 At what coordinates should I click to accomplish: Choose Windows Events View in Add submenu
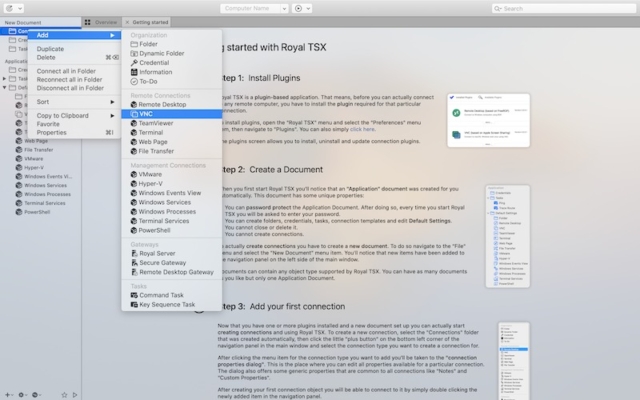pos(171,193)
